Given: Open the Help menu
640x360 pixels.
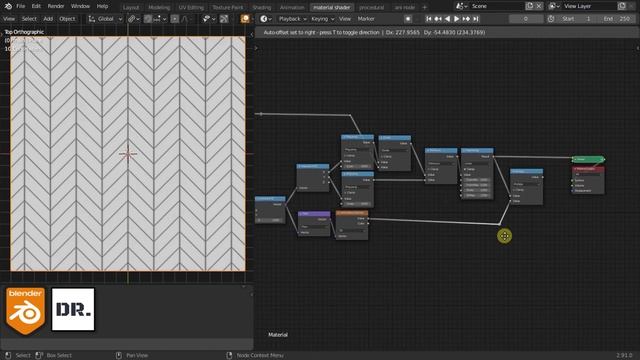Looking at the screenshot, I should 102,6.
